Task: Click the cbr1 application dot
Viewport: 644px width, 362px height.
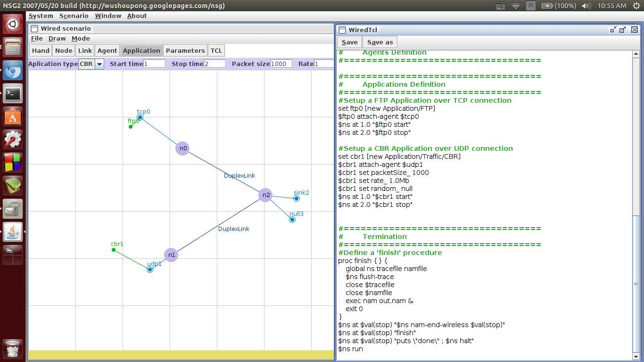Action: coord(114,250)
